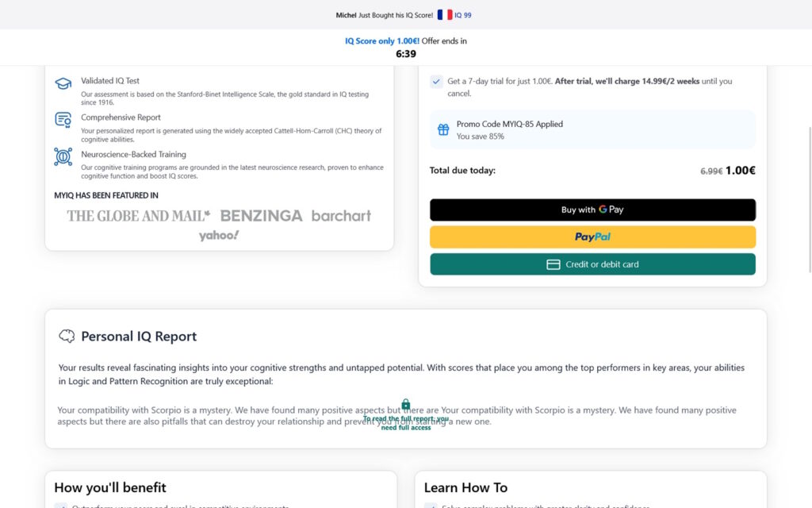Click the 'Learn How To' heading

pos(465,488)
